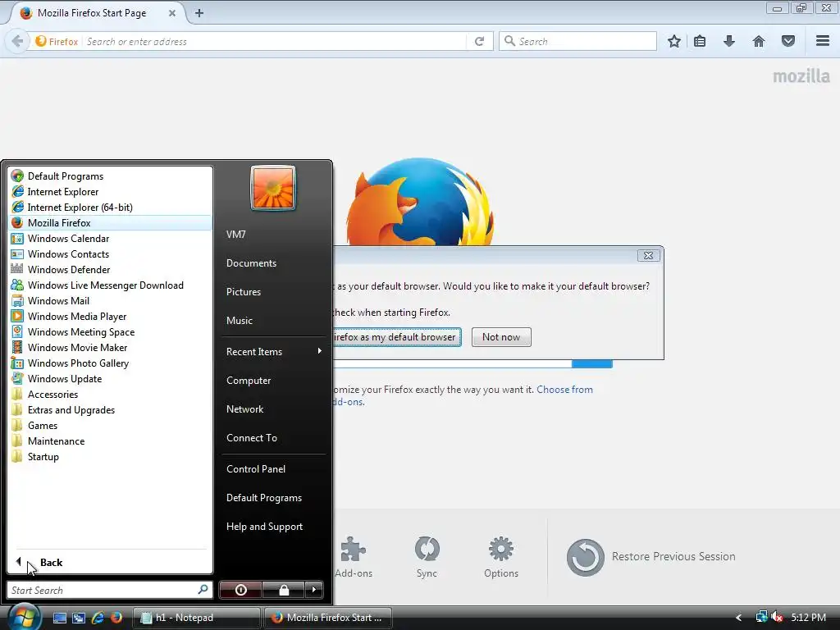Open Windows Live Messenger Download
Viewport: 840px width, 630px height.
tap(110, 285)
